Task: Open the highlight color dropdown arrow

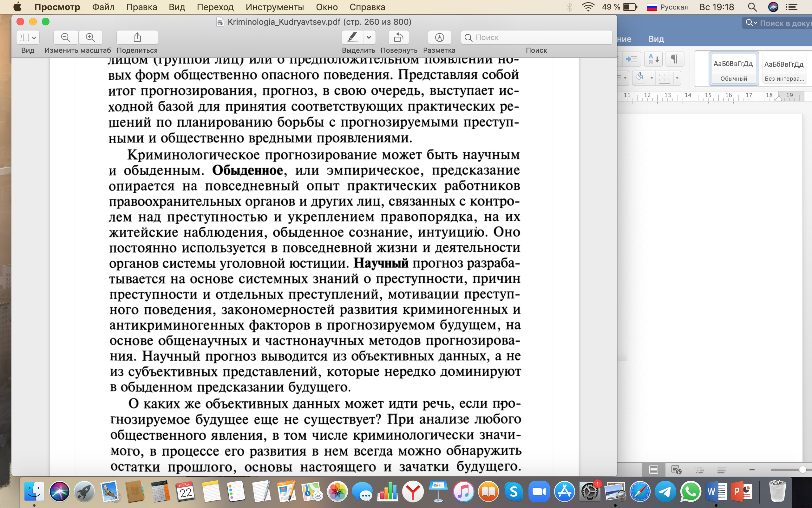Action: [369, 37]
